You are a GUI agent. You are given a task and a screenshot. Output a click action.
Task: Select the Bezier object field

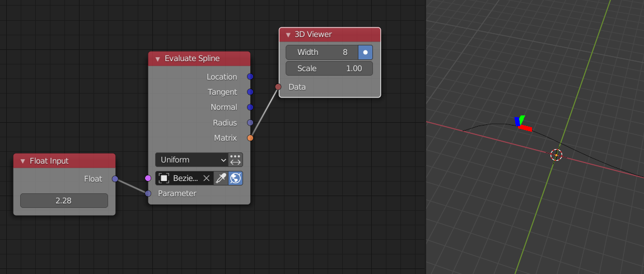184,178
